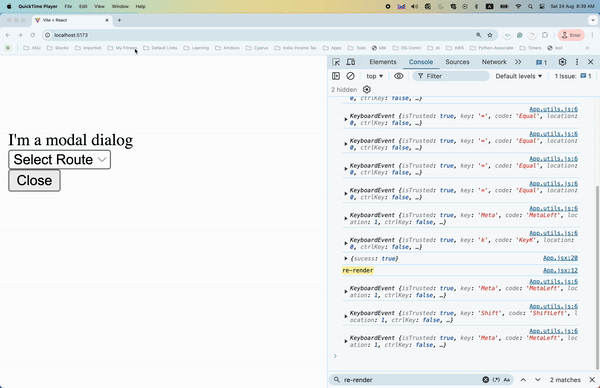600x388 pixels.
Task: Go back in Chrome history
Action: point(8,35)
